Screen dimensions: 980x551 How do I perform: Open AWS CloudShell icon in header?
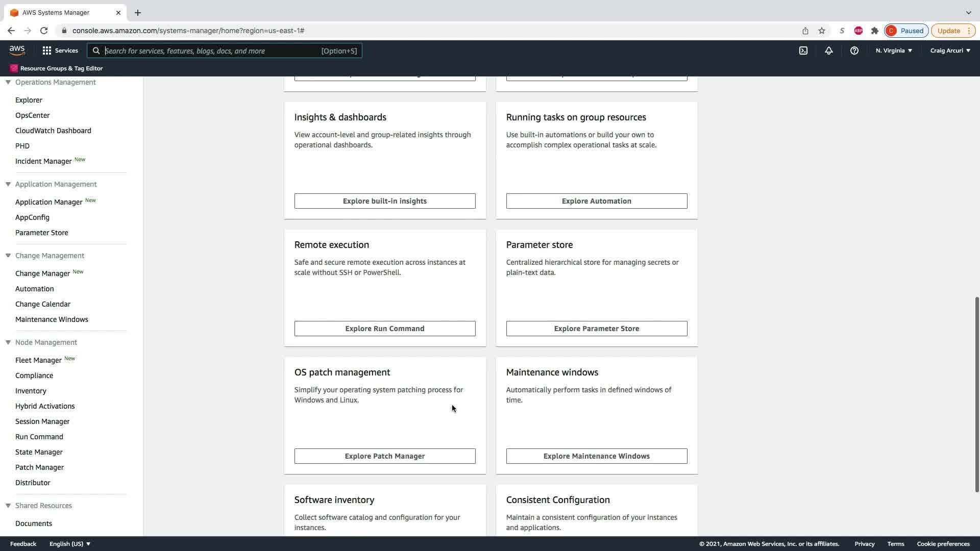[803, 51]
